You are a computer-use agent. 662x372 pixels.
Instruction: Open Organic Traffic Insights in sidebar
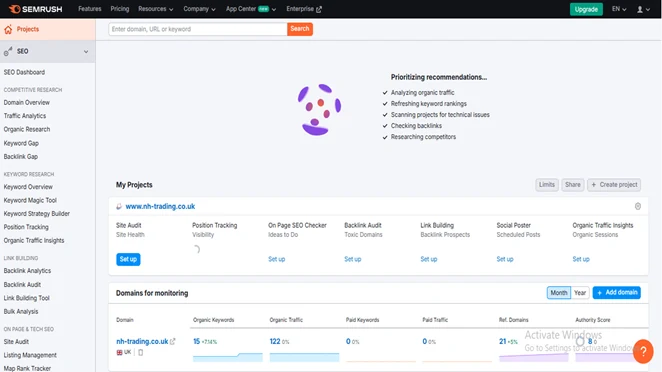click(34, 241)
